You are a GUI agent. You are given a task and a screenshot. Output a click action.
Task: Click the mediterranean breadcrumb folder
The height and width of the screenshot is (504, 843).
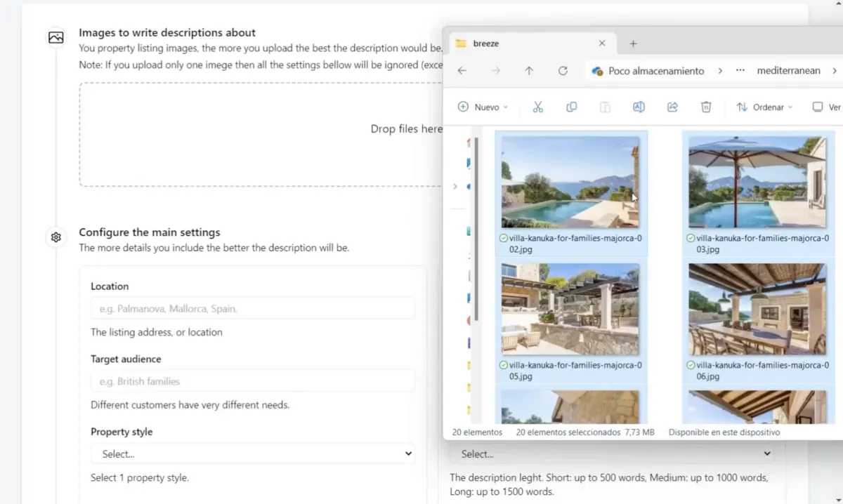[788, 71]
